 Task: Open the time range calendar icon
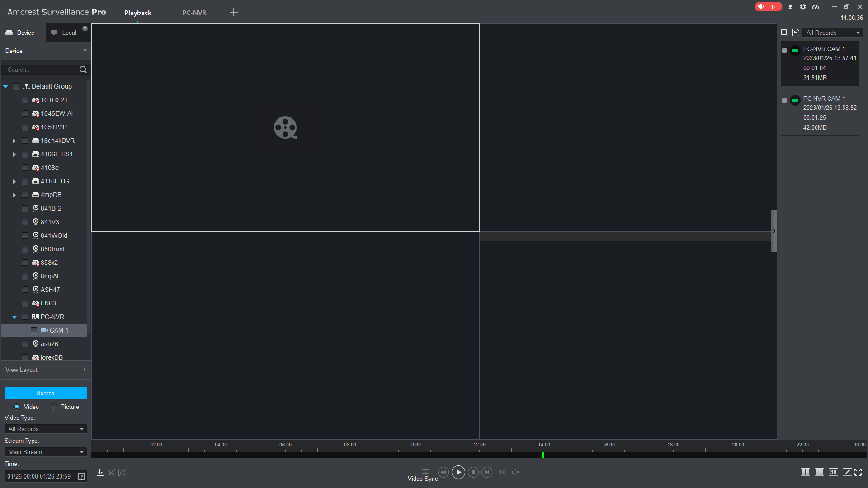point(81,476)
